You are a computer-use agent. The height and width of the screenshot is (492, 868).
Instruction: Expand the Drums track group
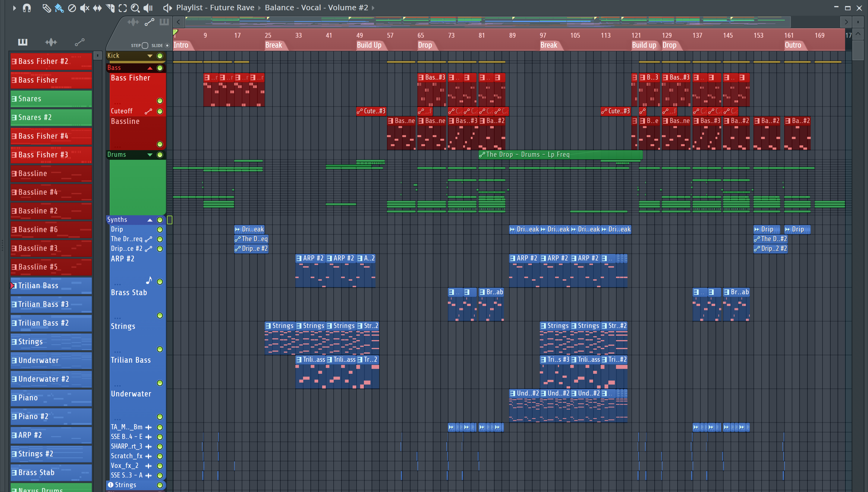149,155
